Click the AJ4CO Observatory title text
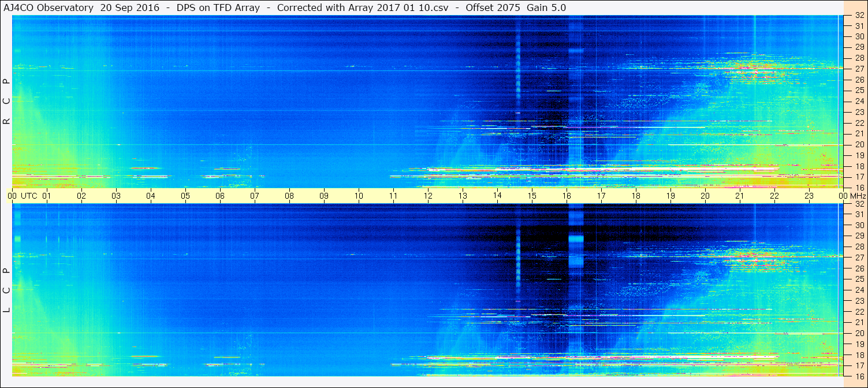868x388 pixels. click(49, 8)
